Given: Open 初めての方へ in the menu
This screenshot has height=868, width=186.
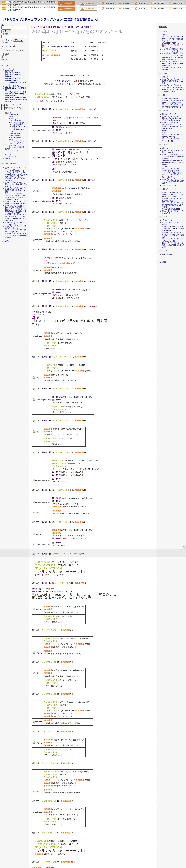Looking at the screenshot, I should click(x=10, y=71).
